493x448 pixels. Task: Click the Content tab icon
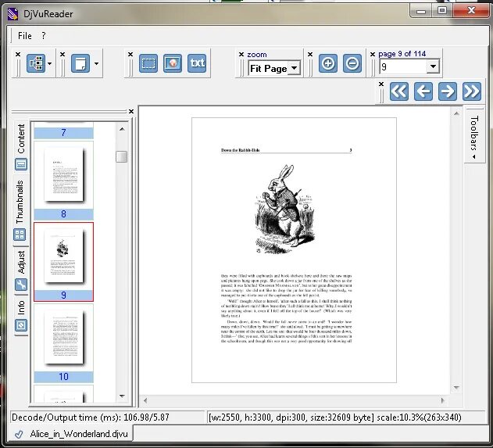click(x=21, y=164)
